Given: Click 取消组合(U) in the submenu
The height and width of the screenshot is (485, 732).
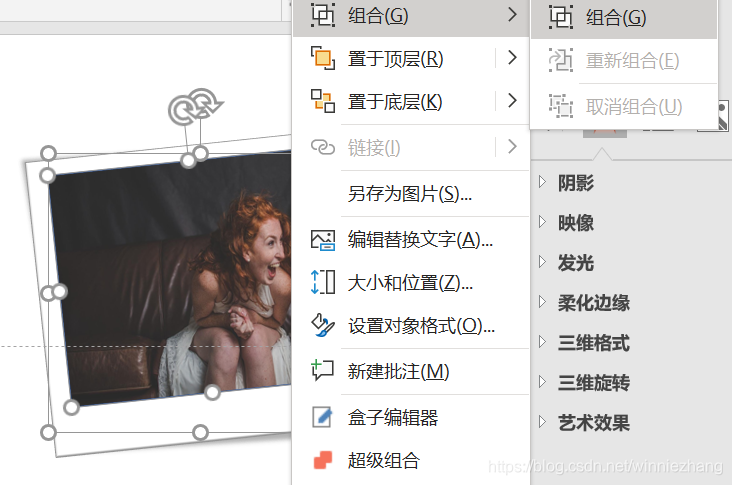Looking at the screenshot, I should (x=624, y=107).
